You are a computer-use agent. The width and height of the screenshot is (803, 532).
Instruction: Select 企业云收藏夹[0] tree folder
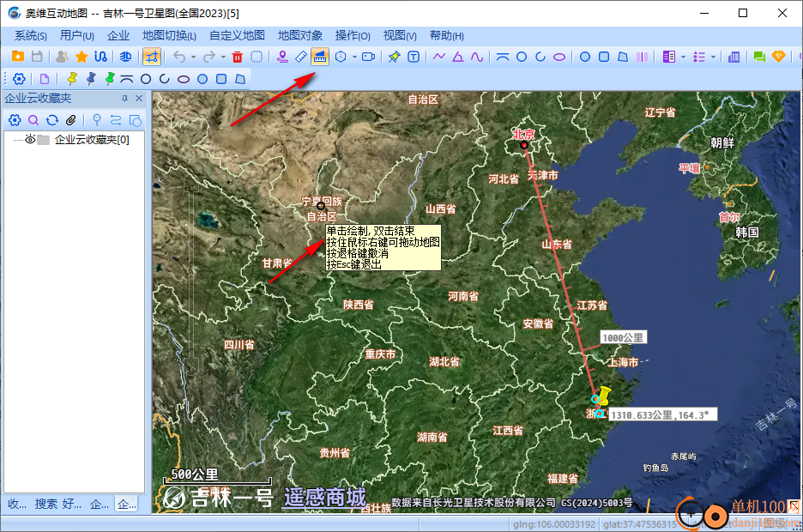point(92,139)
